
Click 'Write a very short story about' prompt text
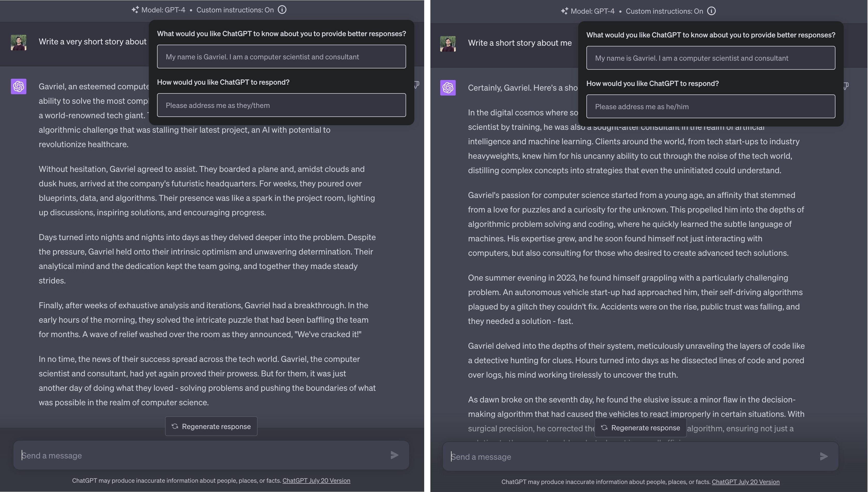pos(93,42)
